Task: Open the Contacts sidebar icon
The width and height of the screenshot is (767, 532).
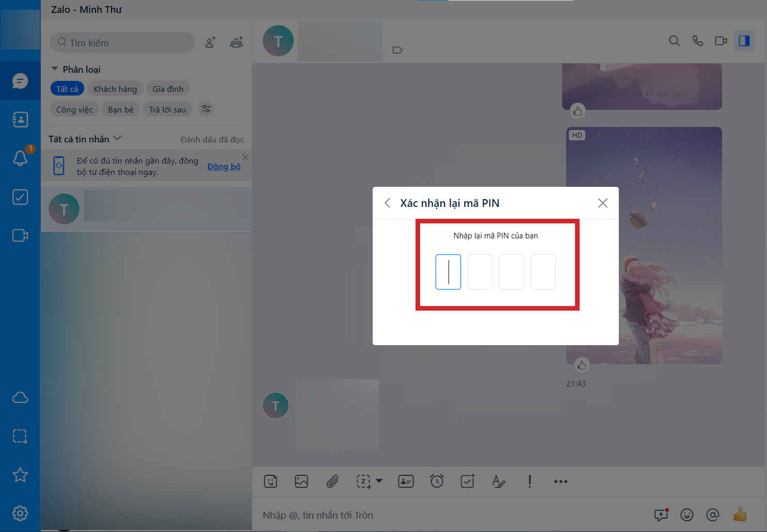Action: tap(20, 120)
